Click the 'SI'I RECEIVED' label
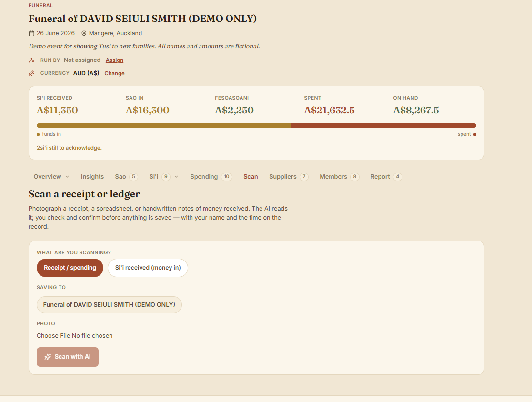Screen dimensions: 532x402 tap(54, 98)
